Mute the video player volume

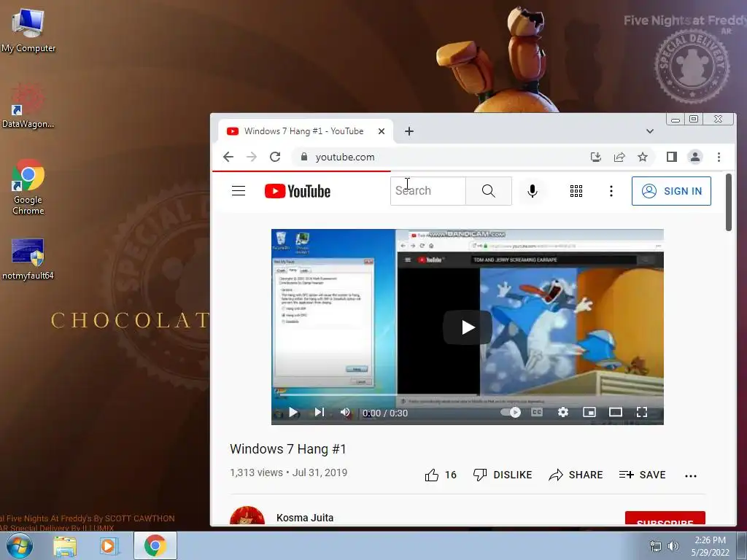(345, 413)
